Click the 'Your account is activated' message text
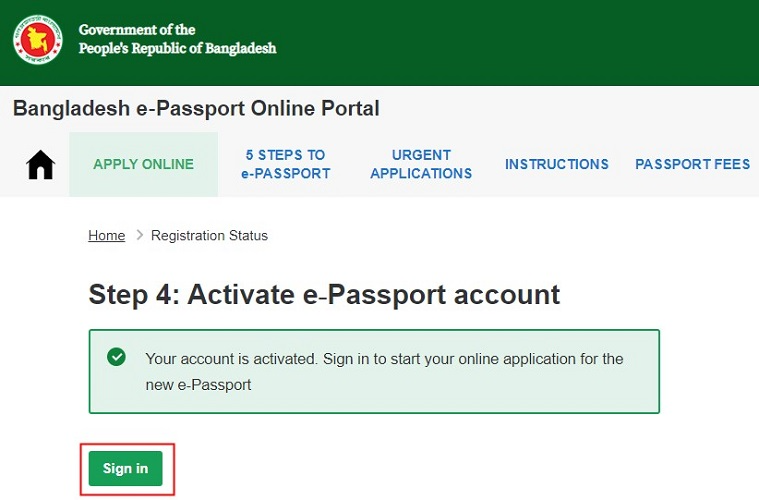The height and width of the screenshot is (500, 759). point(384,358)
